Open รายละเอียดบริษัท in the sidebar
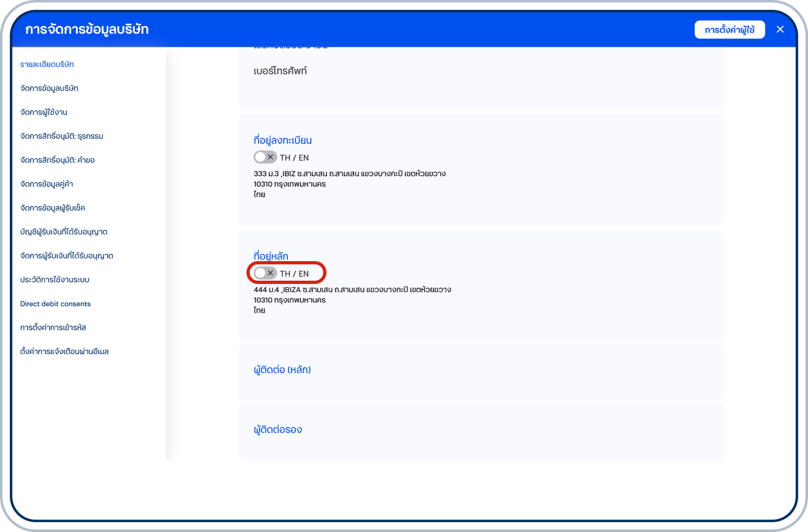 [47, 64]
